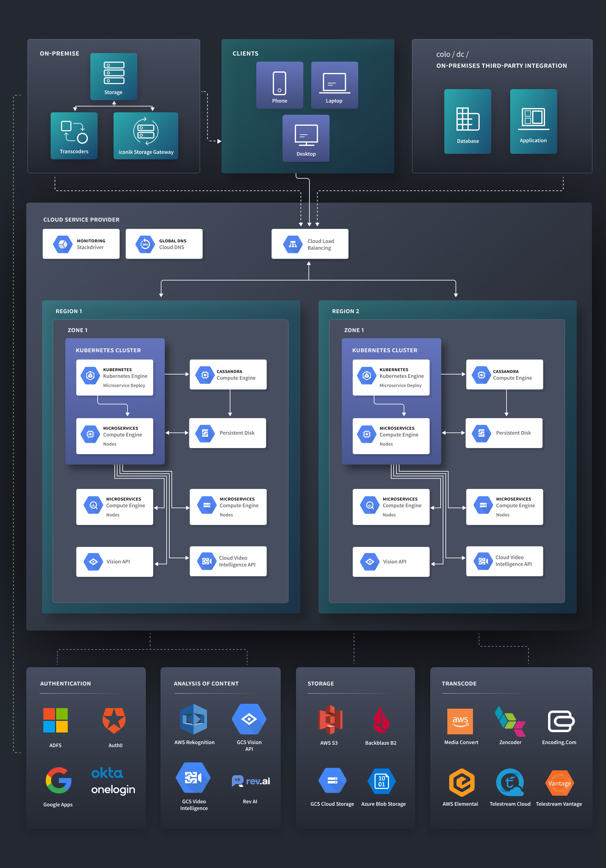Click the Telestream Vantage logo
Viewport: 606px width, 868px height.
pyautogui.click(x=559, y=783)
